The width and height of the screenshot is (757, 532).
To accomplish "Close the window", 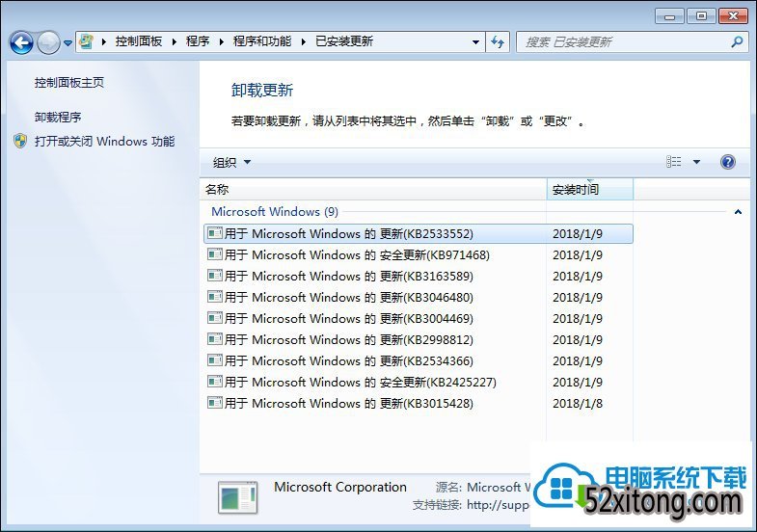I will (733, 16).
